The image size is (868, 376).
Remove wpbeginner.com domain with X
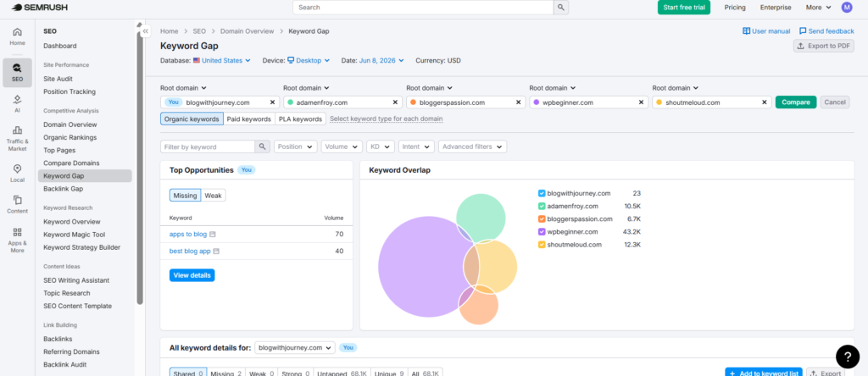click(641, 102)
